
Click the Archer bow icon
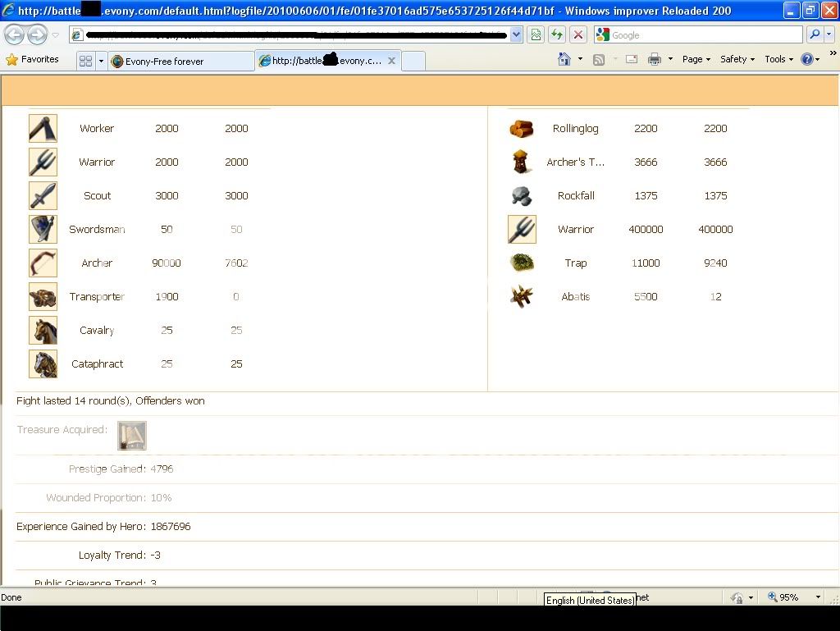tap(43, 263)
